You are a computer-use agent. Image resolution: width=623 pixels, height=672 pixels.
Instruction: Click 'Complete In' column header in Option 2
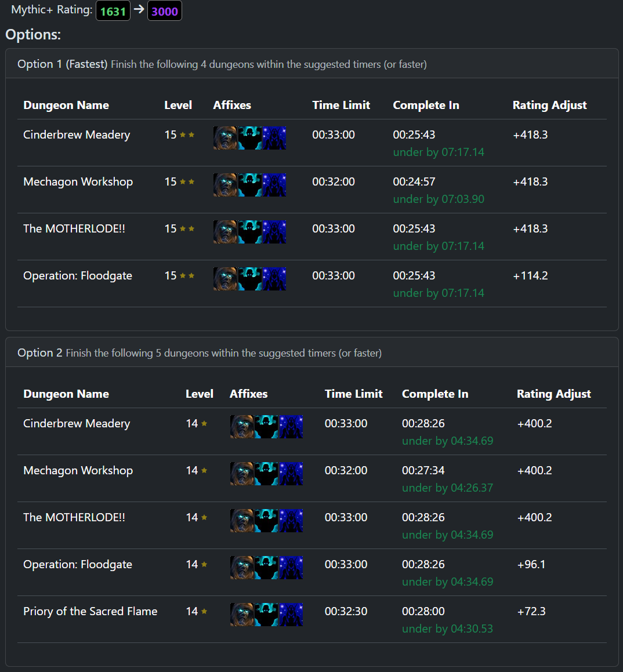[x=435, y=394]
